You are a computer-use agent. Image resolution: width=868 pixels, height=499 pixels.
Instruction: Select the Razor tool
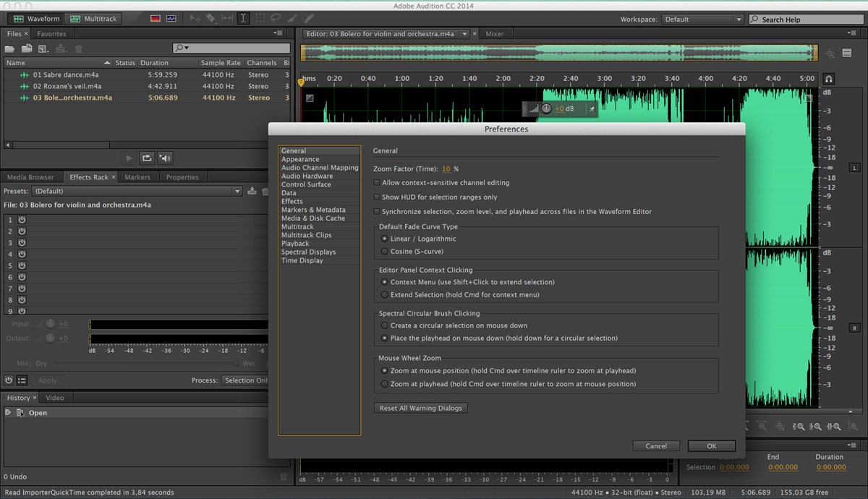(x=210, y=19)
